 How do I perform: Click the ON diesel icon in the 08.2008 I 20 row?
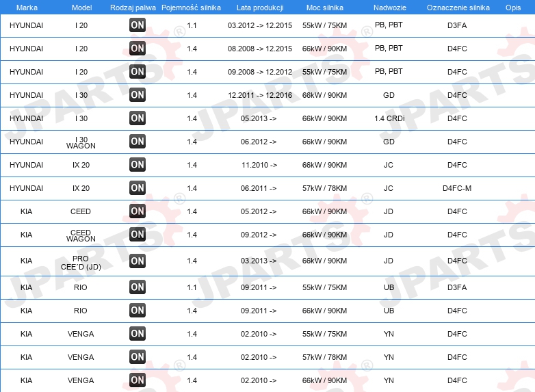pos(137,48)
